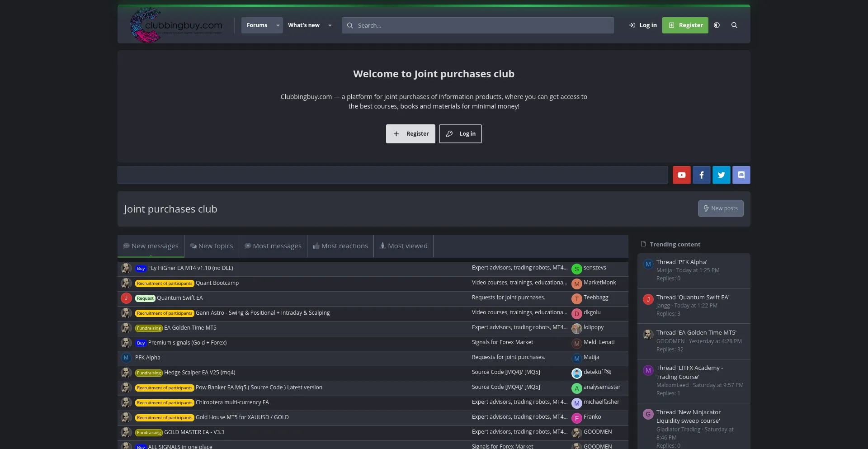This screenshot has height=449, width=868.
Task: Click detektif avatar image
Action: [x=576, y=373]
